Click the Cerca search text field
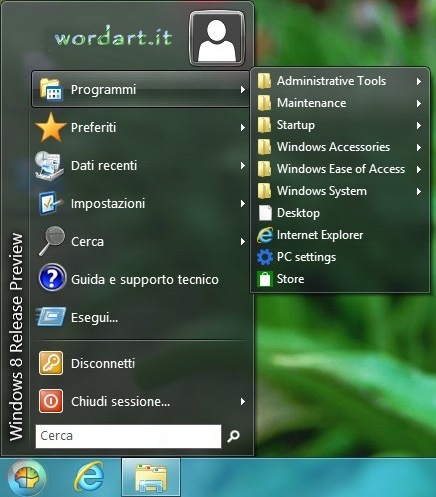Viewport: 436px width, 497px height. click(x=128, y=436)
